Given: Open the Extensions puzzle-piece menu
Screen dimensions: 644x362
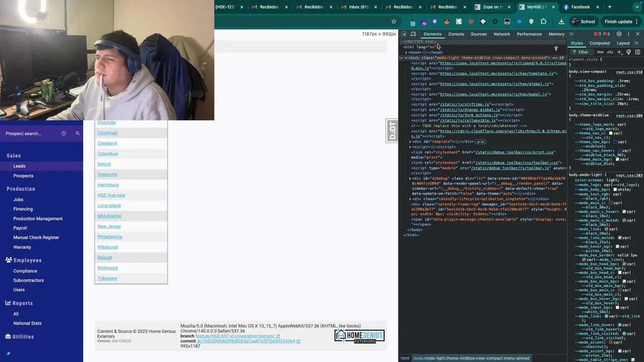Looking at the screenshot, I should click(543, 22).
